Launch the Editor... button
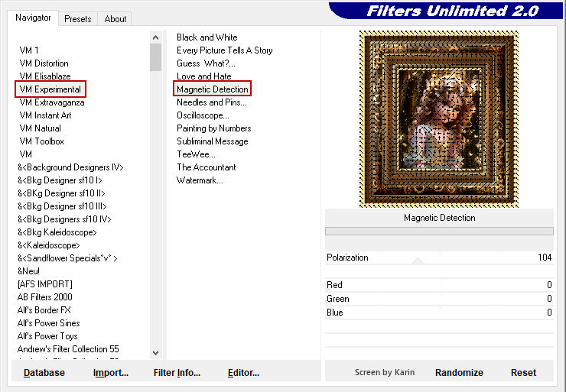 [243, 373]
